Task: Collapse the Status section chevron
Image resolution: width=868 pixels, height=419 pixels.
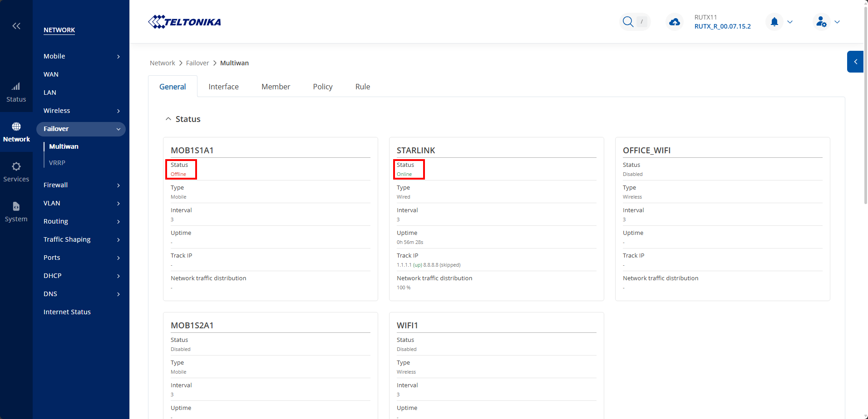Action: [x=168, y=119]
